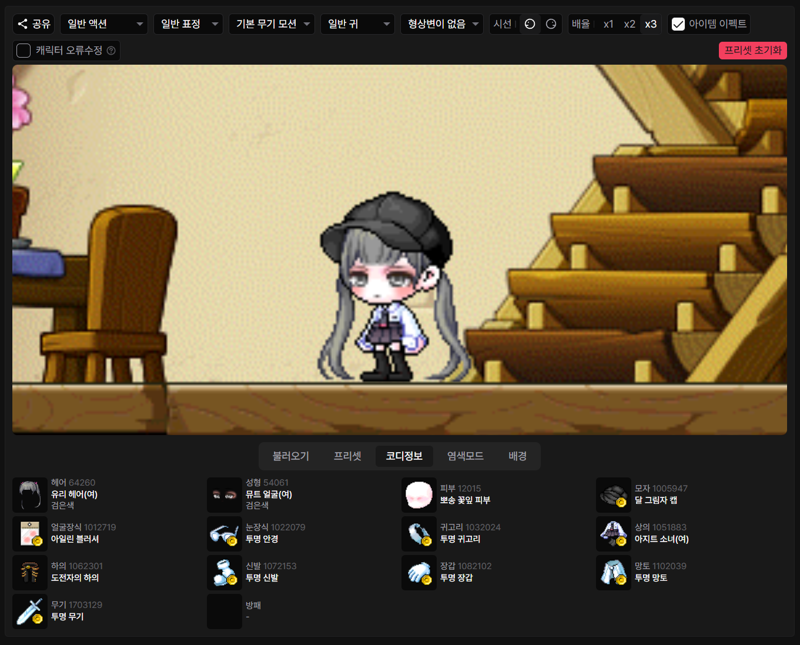Click the 공유 share button
Viewport: 800px width, 645px height.
(x=34, y=24)
